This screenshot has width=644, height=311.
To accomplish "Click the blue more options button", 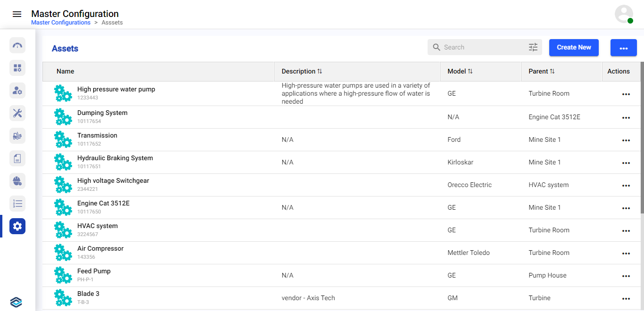I will tap(623, 48).
